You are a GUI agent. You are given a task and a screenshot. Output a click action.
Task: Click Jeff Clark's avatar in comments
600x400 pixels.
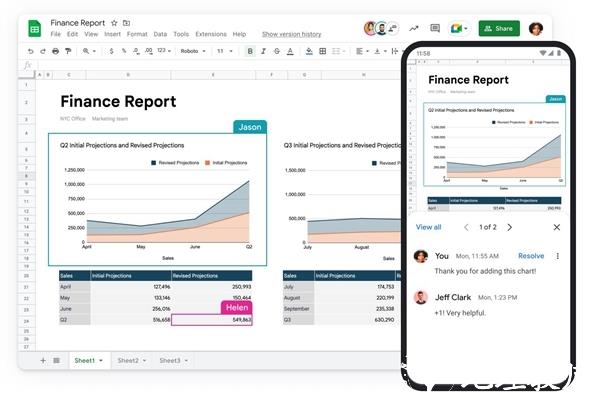pos(421,297)
